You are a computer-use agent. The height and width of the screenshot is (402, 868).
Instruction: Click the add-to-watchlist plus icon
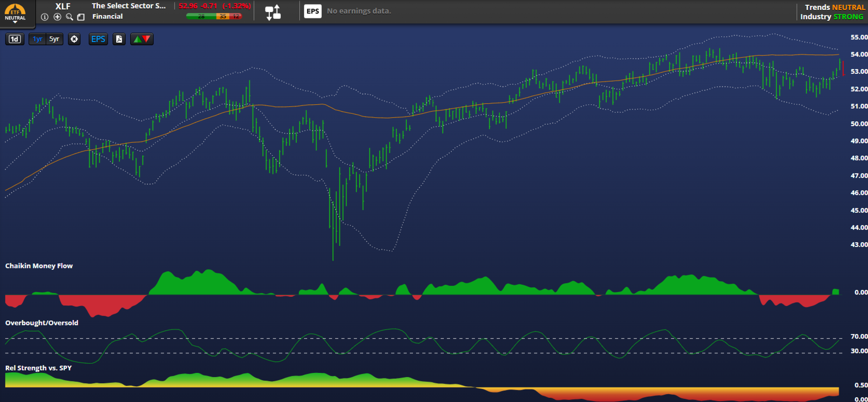[57, 17]
